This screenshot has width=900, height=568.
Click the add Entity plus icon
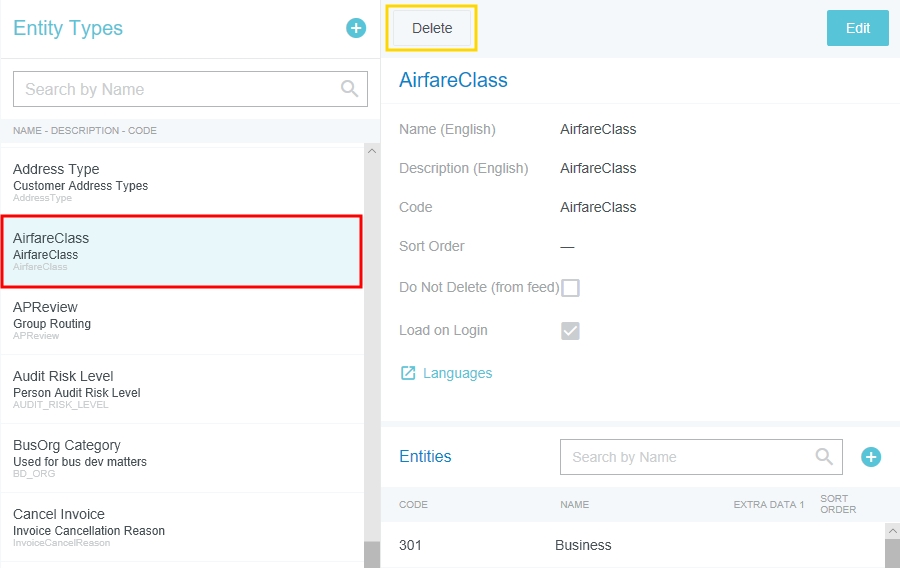tap(871, 457)
